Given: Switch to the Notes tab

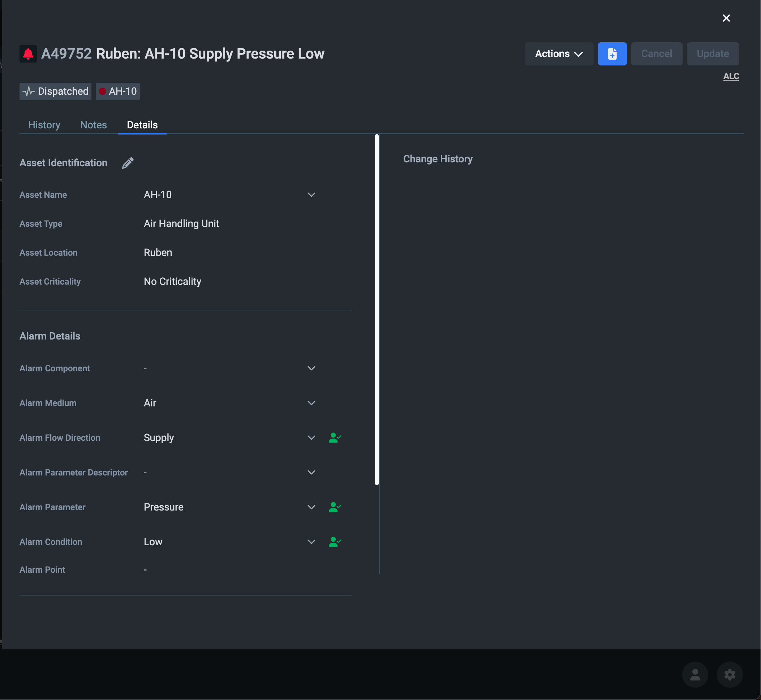Looking at the screenshot, I should (x=94, y=125).
